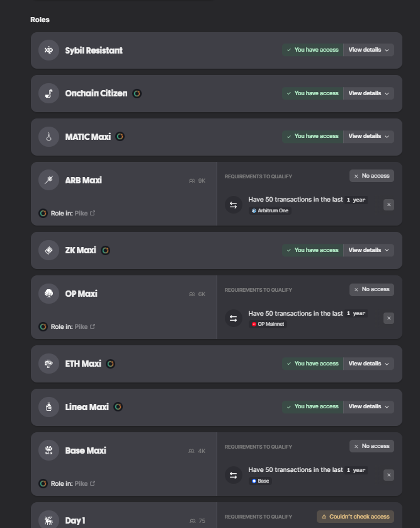Click the OP Maxi role icon
This screenshot has height=528, width=420.
point(48,294)
